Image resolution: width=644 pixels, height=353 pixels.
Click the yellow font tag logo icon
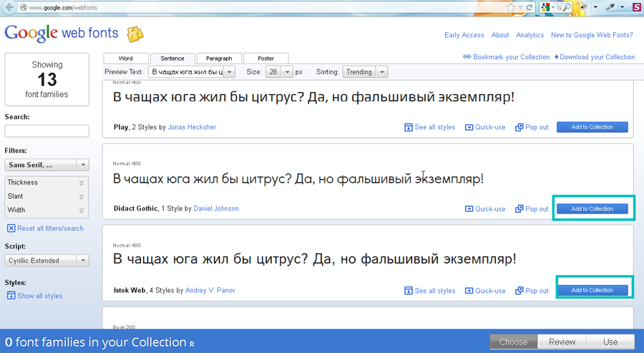[135, 34]
